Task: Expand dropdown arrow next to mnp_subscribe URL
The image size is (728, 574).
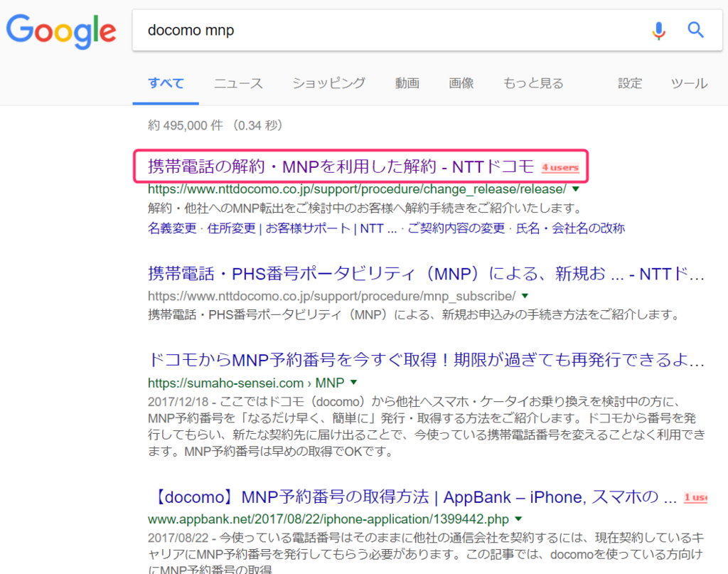Action: 525,296
